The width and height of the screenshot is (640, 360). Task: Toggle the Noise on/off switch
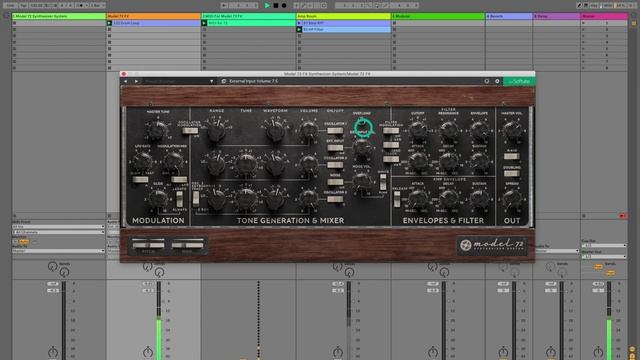pos(335,182)
